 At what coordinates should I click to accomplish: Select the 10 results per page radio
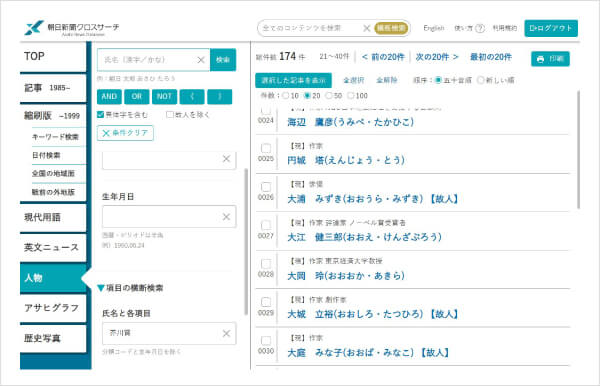pyautogui.click(x=285, y=96)
